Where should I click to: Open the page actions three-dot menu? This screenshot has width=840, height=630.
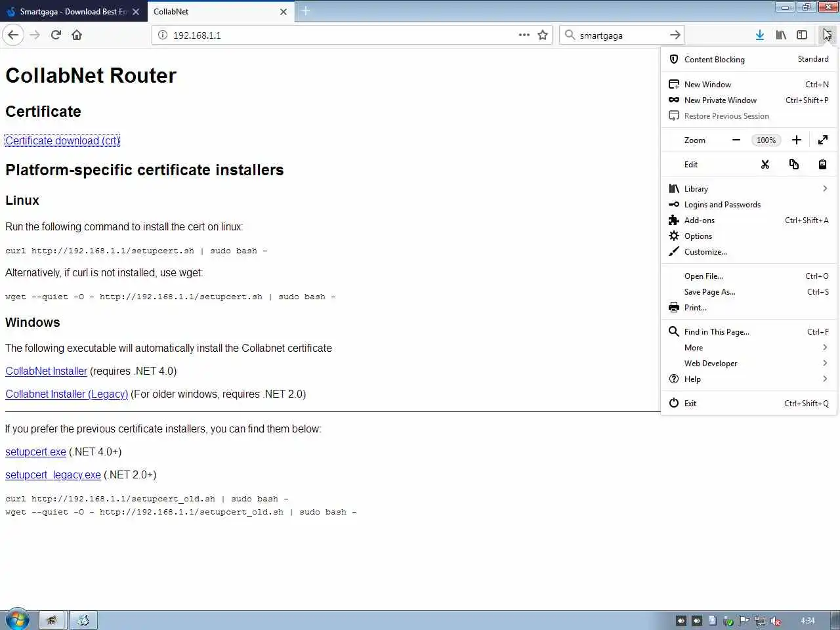point(524,35)
